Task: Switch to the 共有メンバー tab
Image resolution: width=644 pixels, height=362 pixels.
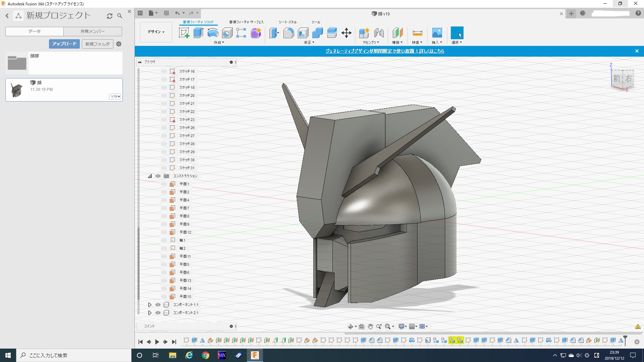Action: tap(93, 32)
